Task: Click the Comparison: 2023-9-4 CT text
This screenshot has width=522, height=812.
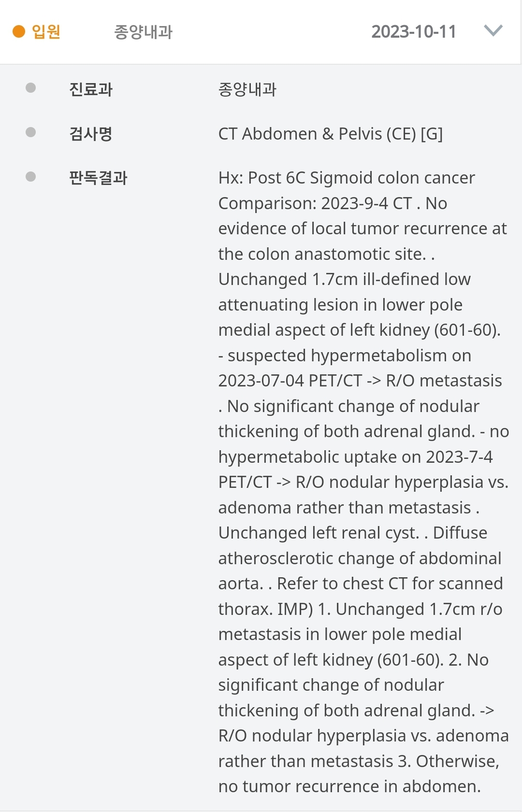Action: click(315, 203)
